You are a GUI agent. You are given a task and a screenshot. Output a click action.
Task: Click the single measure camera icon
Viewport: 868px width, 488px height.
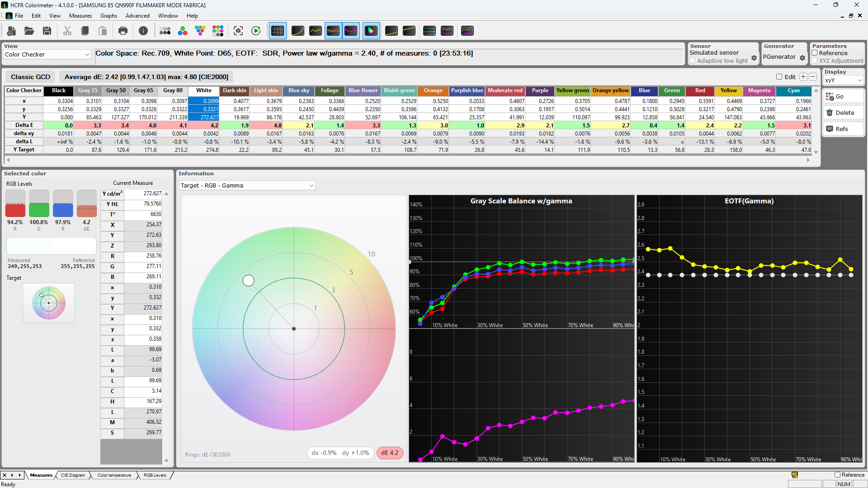click(x=238, y=31)
